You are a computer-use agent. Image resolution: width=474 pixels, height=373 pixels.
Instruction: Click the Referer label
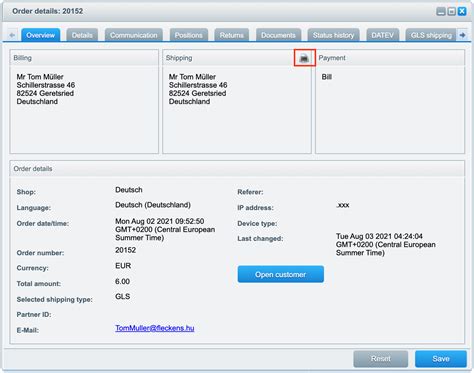click(x=250, y=192)
